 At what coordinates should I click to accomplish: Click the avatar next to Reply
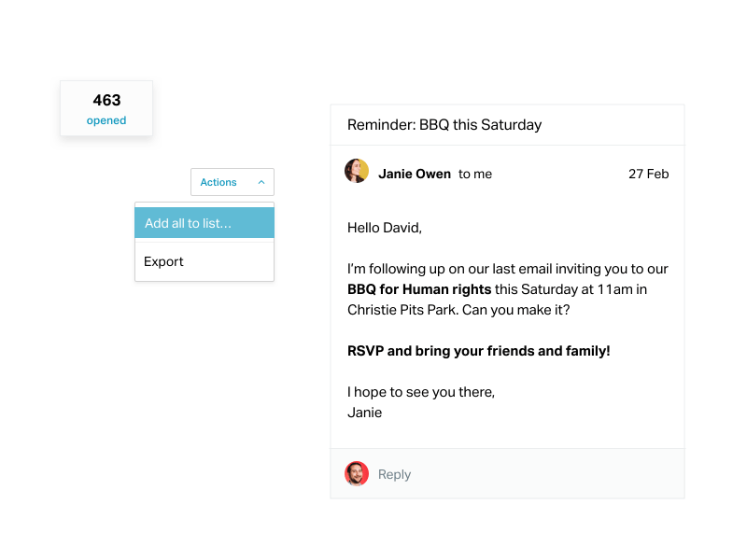click(x=356, y=474)
